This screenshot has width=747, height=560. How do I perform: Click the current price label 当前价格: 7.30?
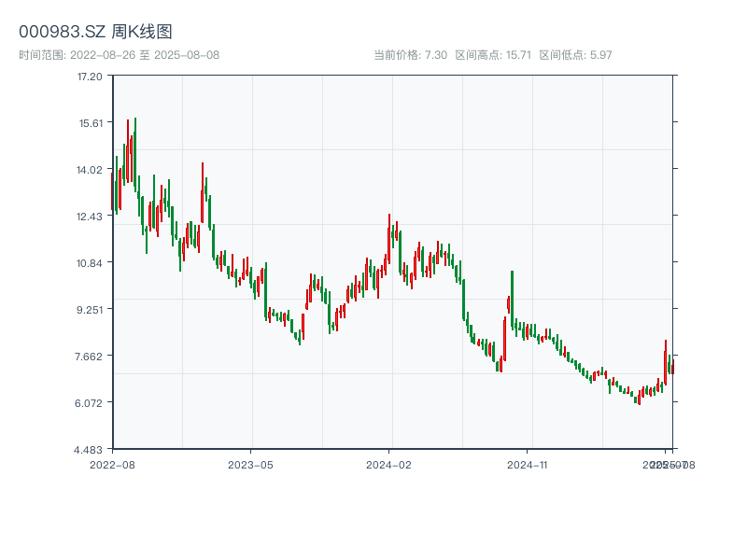coord(410,55)
